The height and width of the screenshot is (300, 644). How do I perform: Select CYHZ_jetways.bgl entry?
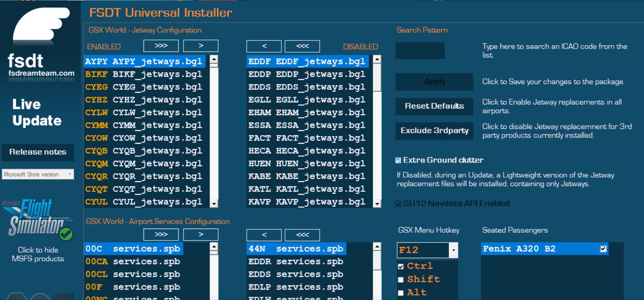click(145, 100)
